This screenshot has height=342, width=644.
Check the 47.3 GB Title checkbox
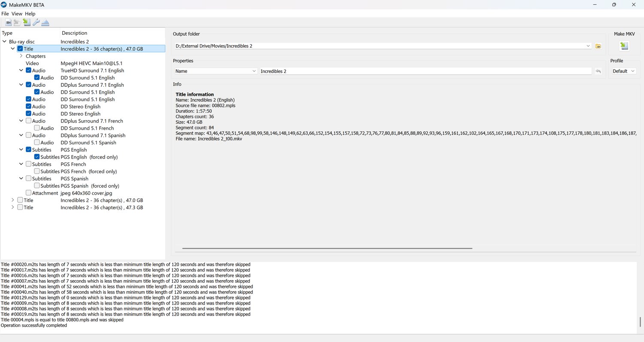20,208
